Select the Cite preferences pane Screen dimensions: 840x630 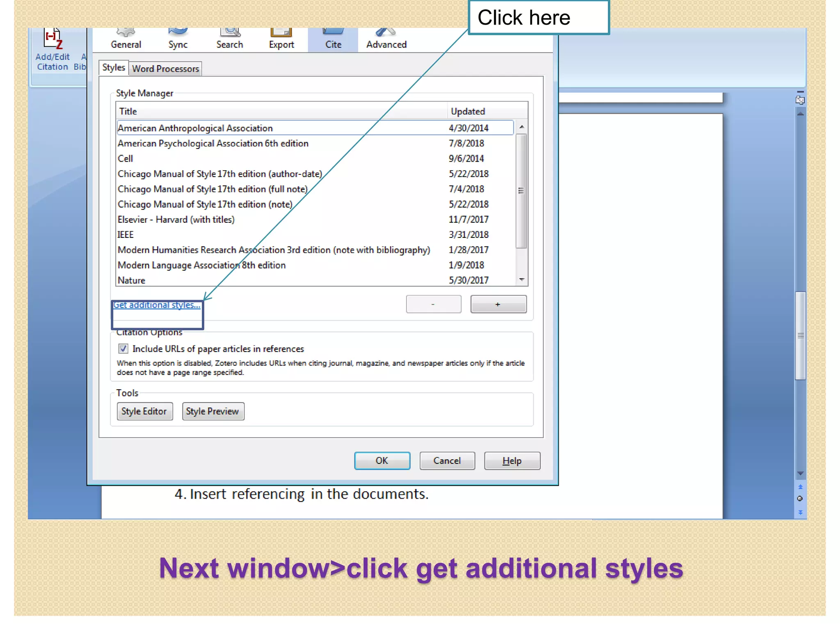click(x=333, y=40)
